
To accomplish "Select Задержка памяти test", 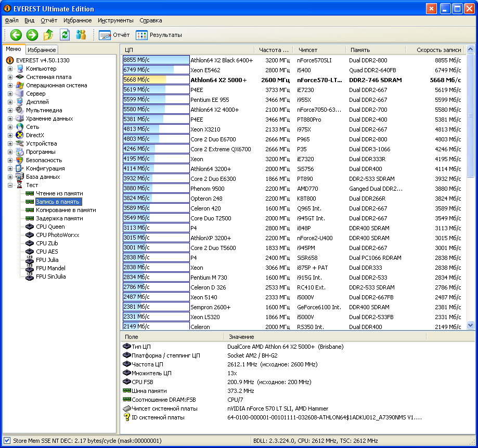I will tap(59, 218).
